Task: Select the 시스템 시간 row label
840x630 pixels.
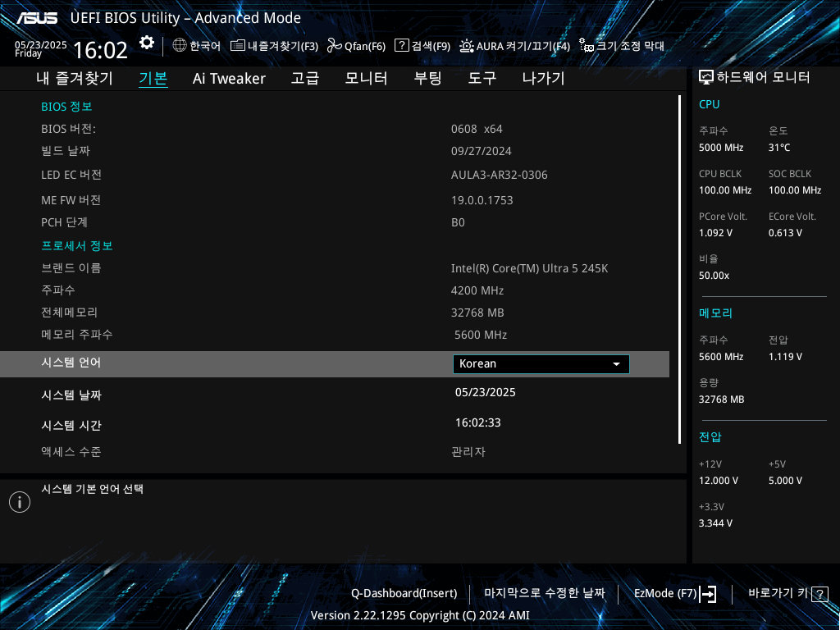Action: pyautogui.click(x=71, y=426)
